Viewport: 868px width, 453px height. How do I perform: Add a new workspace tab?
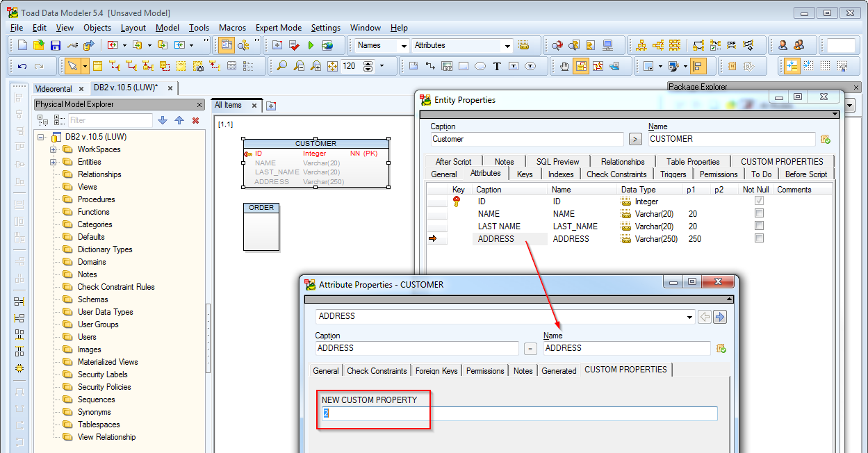coord(271,106)
